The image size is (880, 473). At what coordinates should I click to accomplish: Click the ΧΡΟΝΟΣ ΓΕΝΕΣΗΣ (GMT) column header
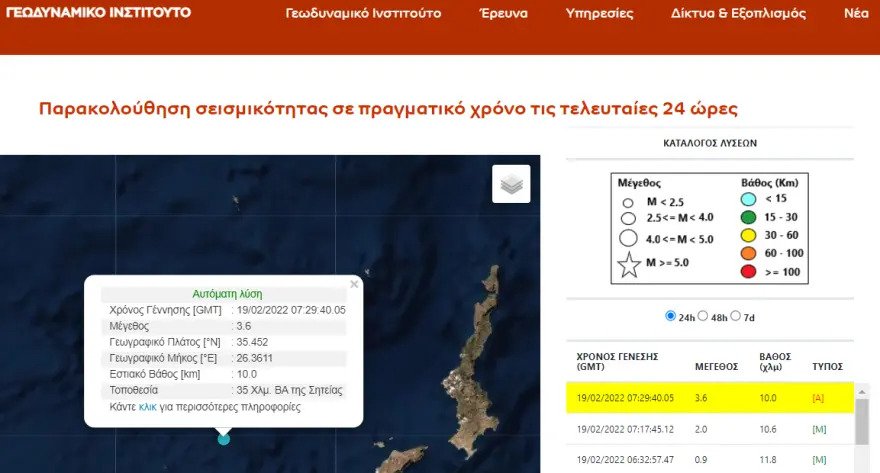[x=617, y=361]
